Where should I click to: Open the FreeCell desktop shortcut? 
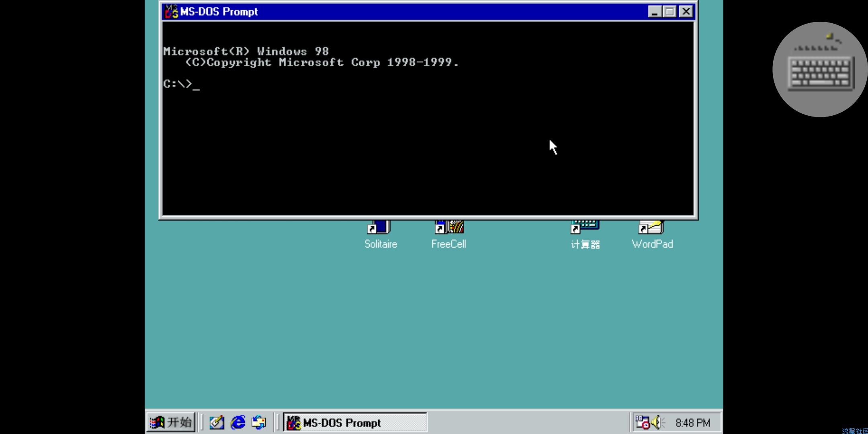tap(449, 234)
